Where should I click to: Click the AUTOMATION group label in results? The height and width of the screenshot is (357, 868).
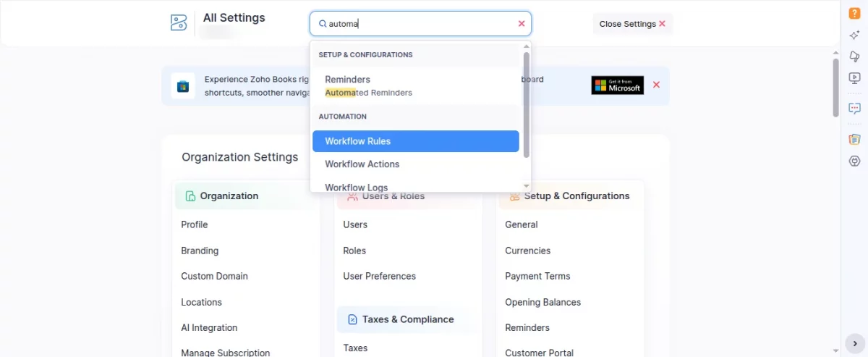[x=343, y=117]
